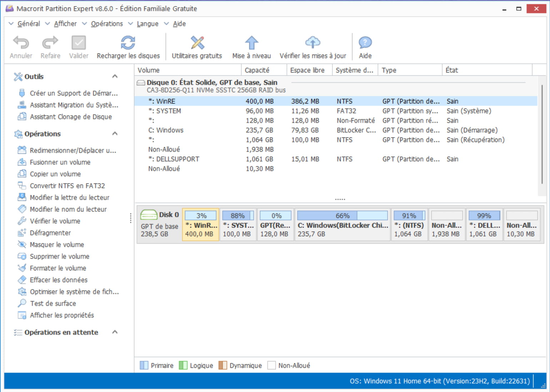The height and width of the screenshot is (392, 550).
Task: Run Test de surface
Action: tap(47, 304)
